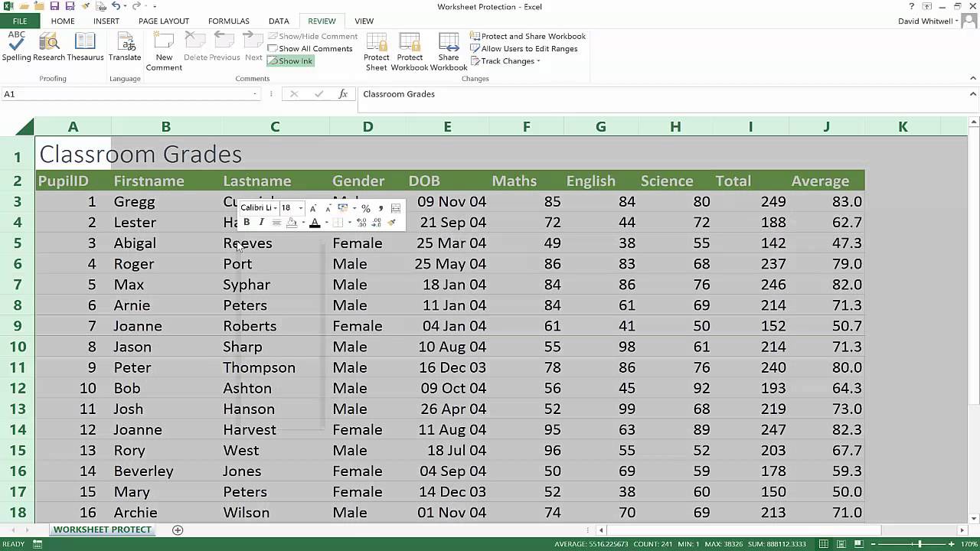Switch to Page Break Preview in status bar
The width and height of the screenshot is (980, 551).
[x=860, y=544]
